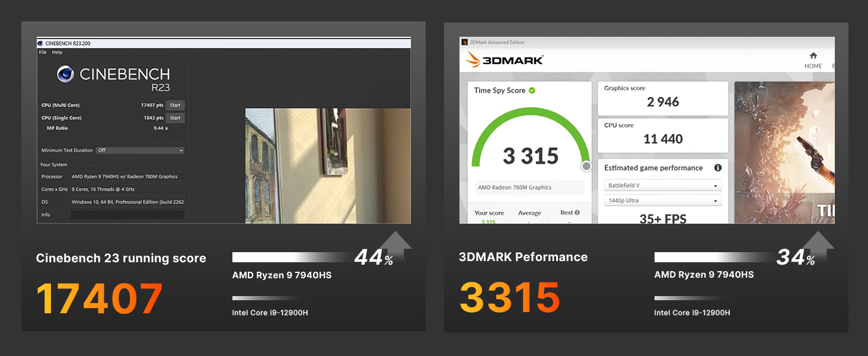
Task: Click the '1843 pts' single core result
Action: pos(153,118)
